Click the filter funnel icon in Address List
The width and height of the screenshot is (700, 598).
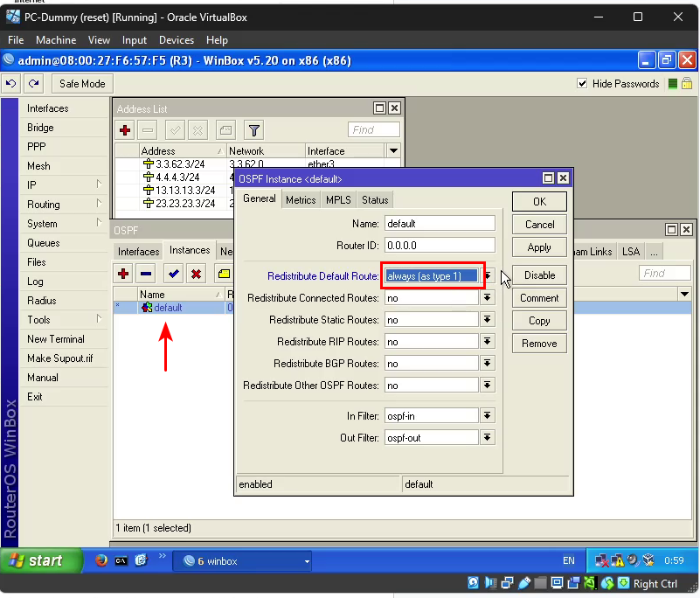[254, 130]
